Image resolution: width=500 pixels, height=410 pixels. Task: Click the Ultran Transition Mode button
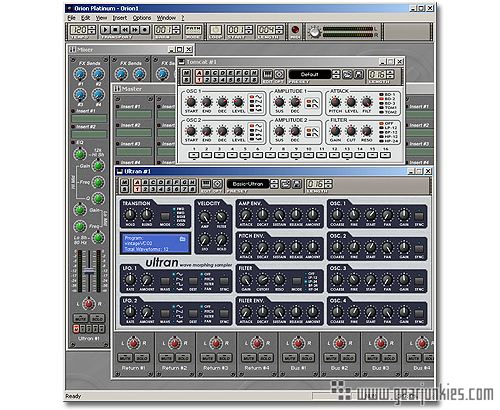pyautogui.click(x=165, y=216)
